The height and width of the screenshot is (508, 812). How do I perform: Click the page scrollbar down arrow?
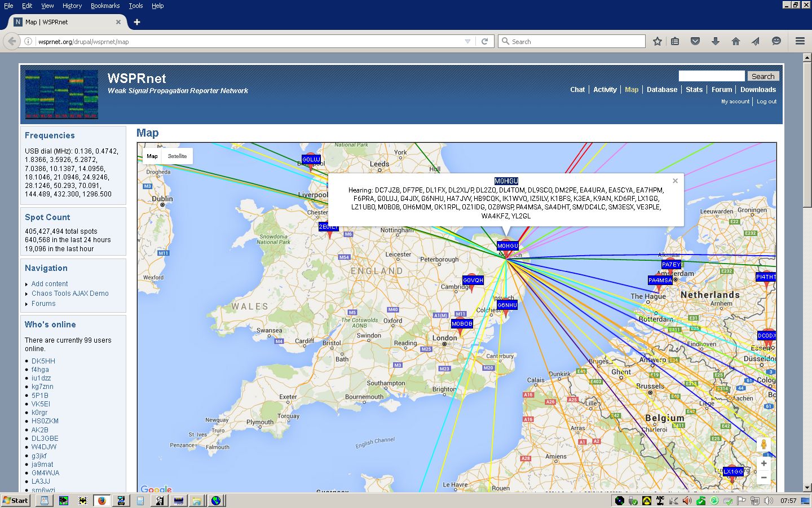[x=807, y=488]
